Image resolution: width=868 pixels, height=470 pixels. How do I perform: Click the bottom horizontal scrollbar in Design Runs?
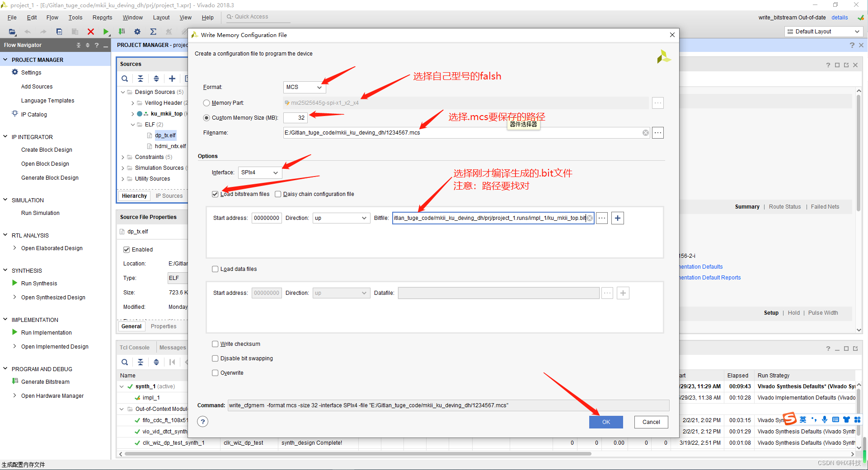(357, 454)
